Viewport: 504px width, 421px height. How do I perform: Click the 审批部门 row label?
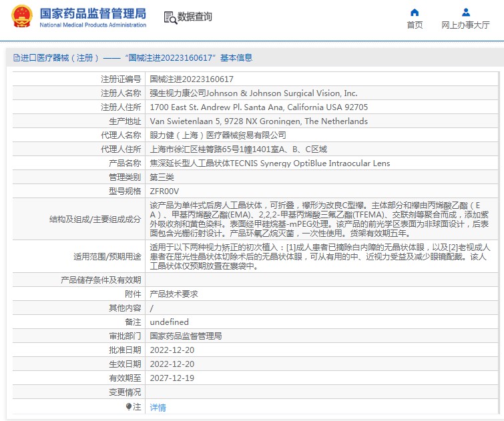click(x=125, y=336)
